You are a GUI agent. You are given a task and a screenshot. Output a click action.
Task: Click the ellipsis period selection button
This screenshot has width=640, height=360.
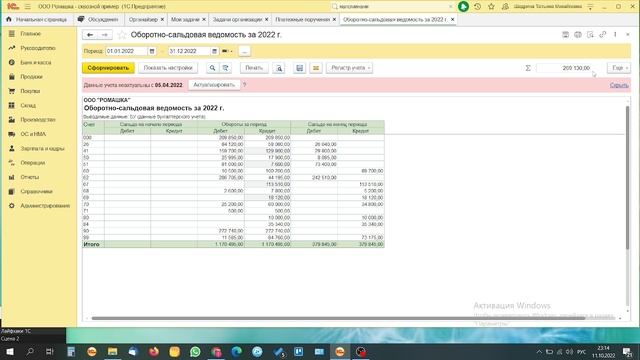[x=244, y=51]
